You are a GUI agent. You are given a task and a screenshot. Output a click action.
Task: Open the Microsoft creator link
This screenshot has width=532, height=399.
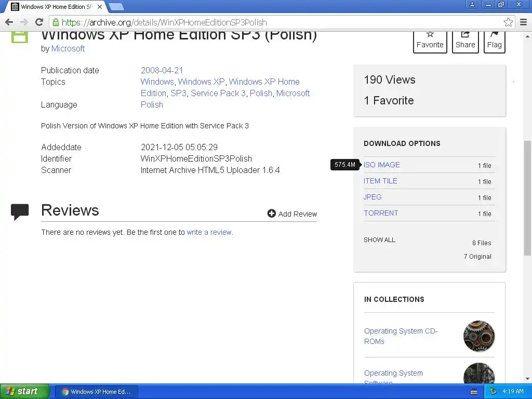click(68, 48)
